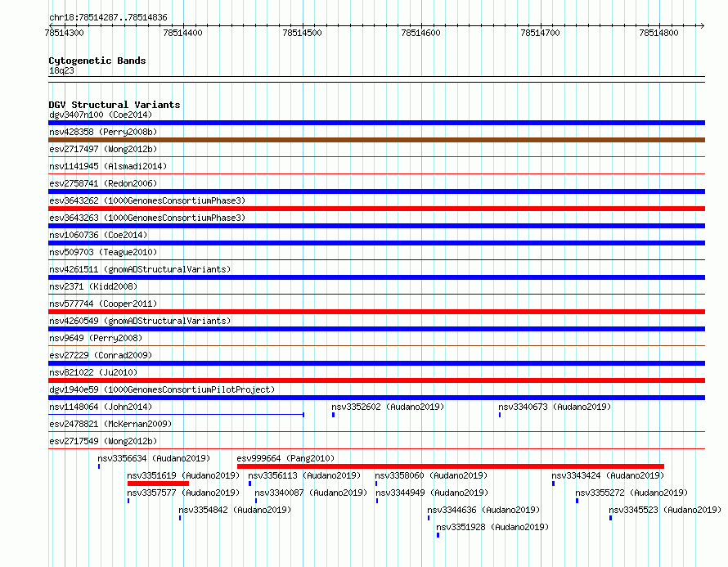The height and width of the screenshot is (567, 728).
Task: Select the red esv3643262 variant bar
Action: pos(376,209)
